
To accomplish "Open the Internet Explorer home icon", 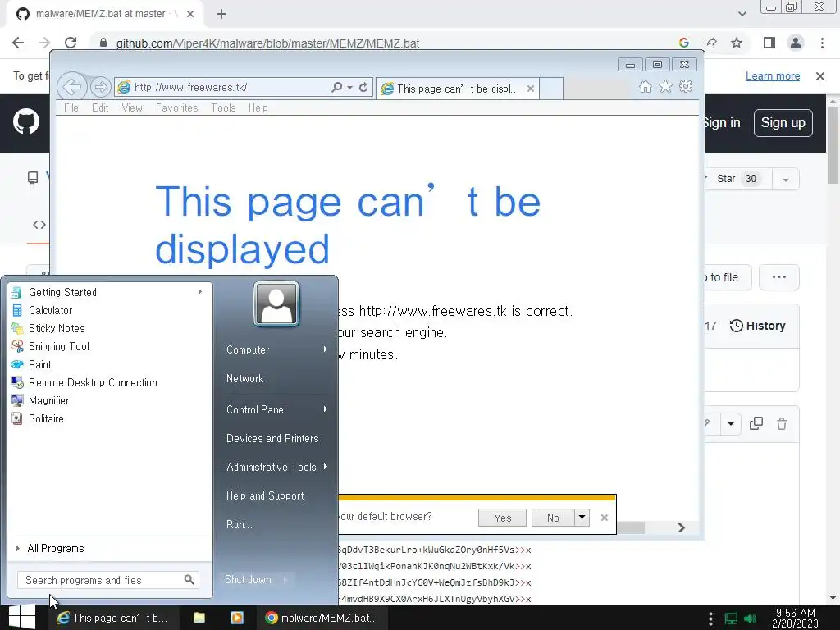I will pyautogui.click(x=645, y=87).
